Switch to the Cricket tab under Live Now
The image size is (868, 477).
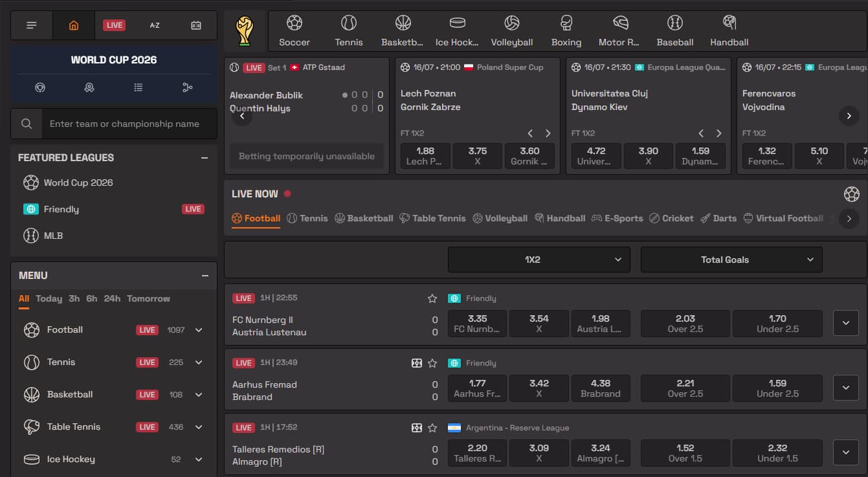671,218
